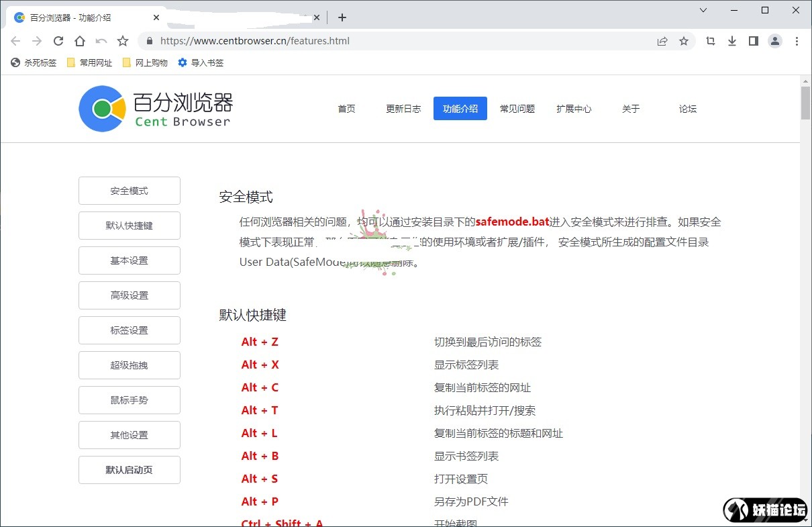This screenshot has width=812, height=527.
Task: Open the browser home page
Action: coord(80,41)
